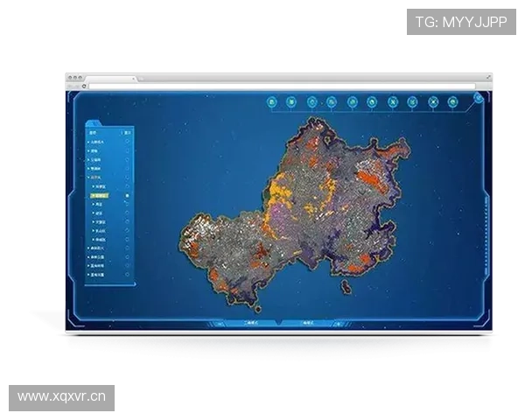Expand the last layer group in the tree panel

click(x=88, y=275)
